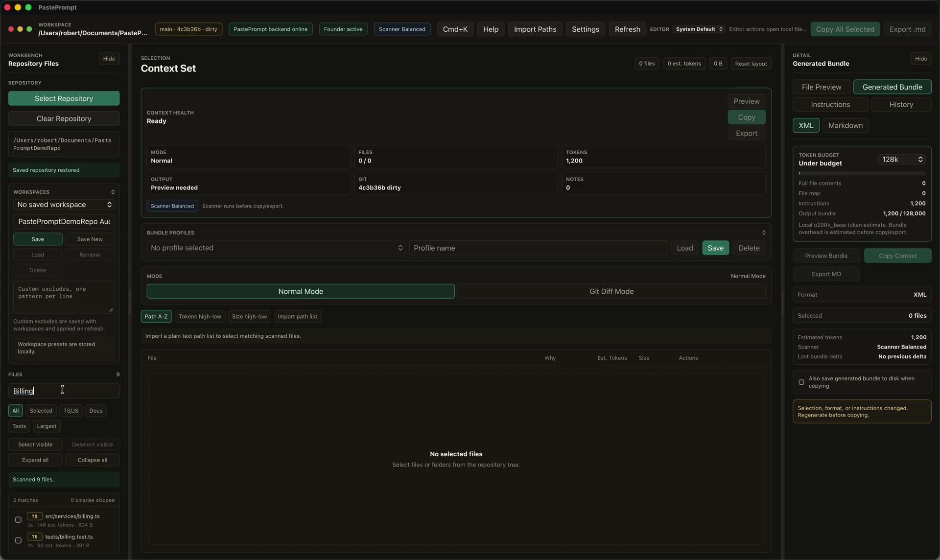Open the Cmd+K command palette
Image resolution: width=940 pixels, height=560 pixels.
[x=455, y=29]
